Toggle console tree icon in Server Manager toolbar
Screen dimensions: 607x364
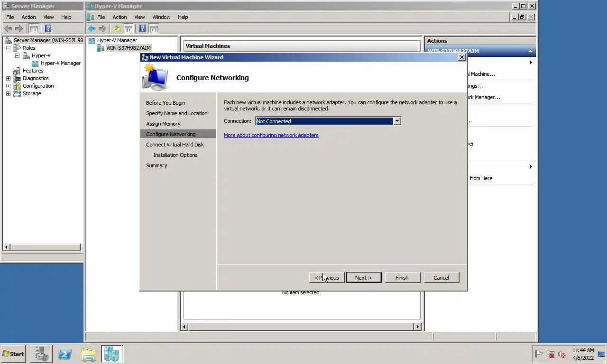pos(34,28)
